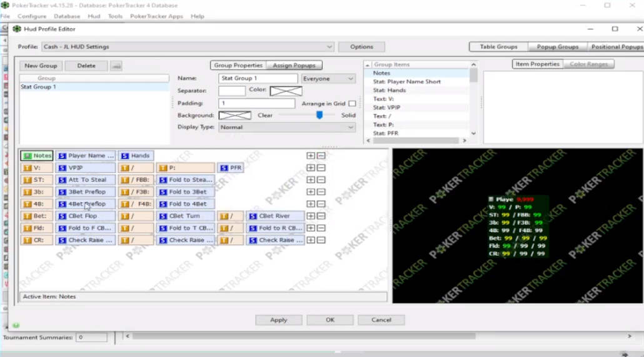Image resolution: width=644 pixels, height=357 pixels.
Task: Switch to the Popup Groups tab
Action: pyautogui.click(x=557, y=47)
